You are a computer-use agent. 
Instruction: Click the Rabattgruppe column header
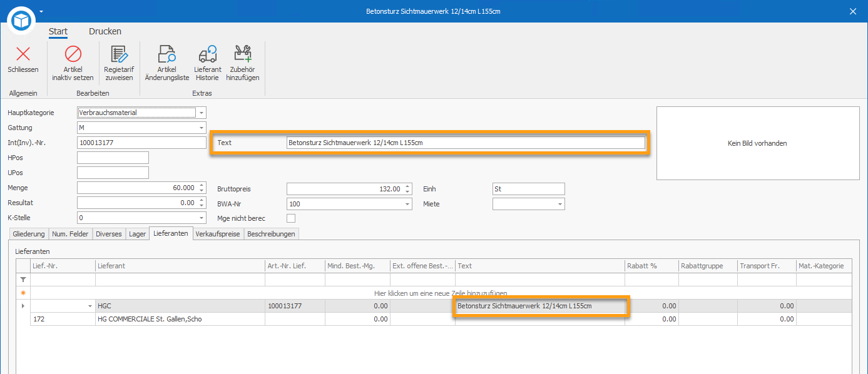point(708,266)
